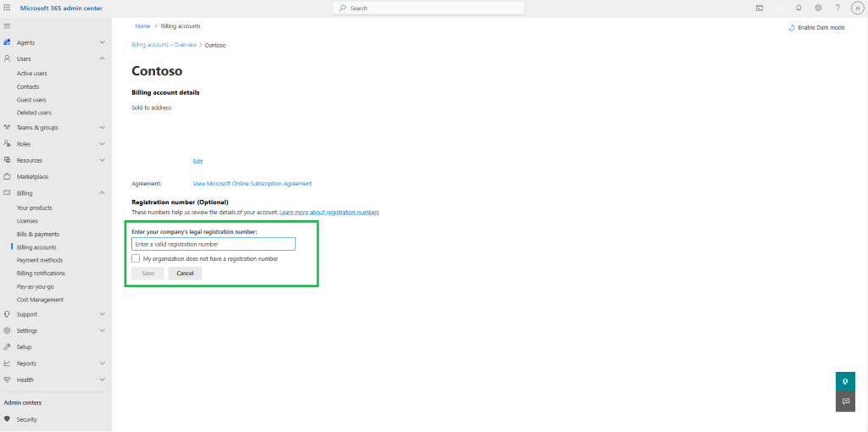Click the search magnifier icon

(x=342, y=8)
